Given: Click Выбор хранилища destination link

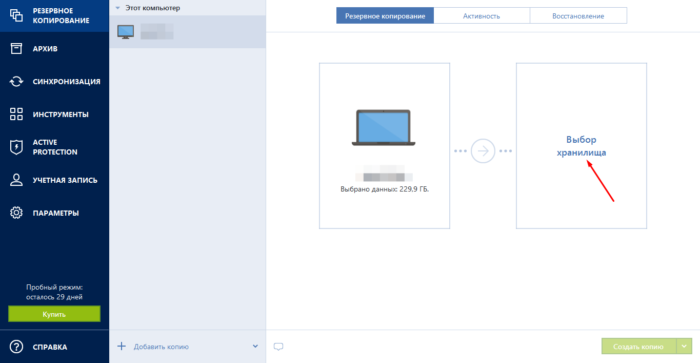Looking at the screenshot, I should click(x=581, y=146).
